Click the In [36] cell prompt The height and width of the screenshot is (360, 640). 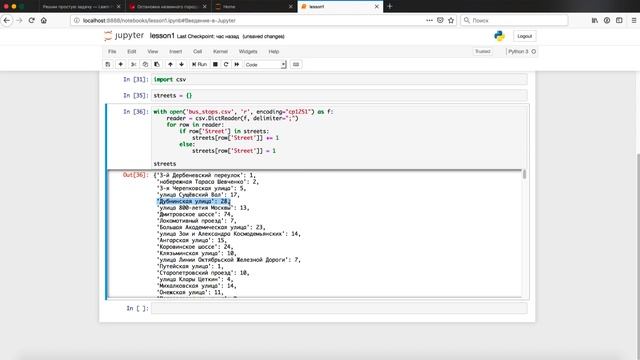[136, 111]
